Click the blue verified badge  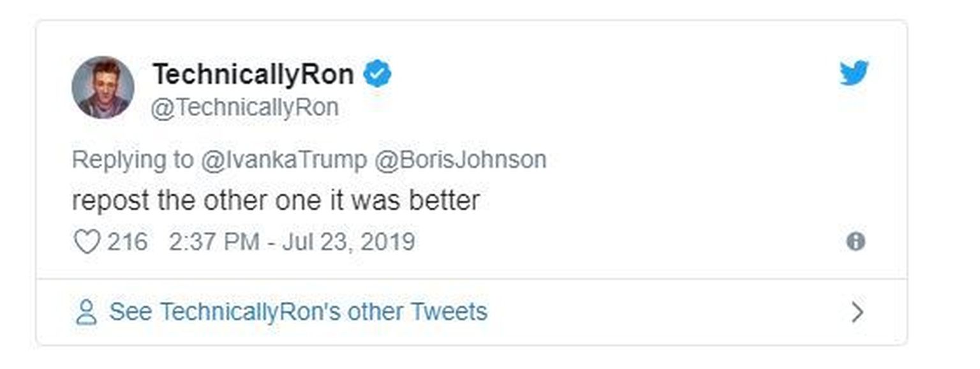click(x=377, y=75)
